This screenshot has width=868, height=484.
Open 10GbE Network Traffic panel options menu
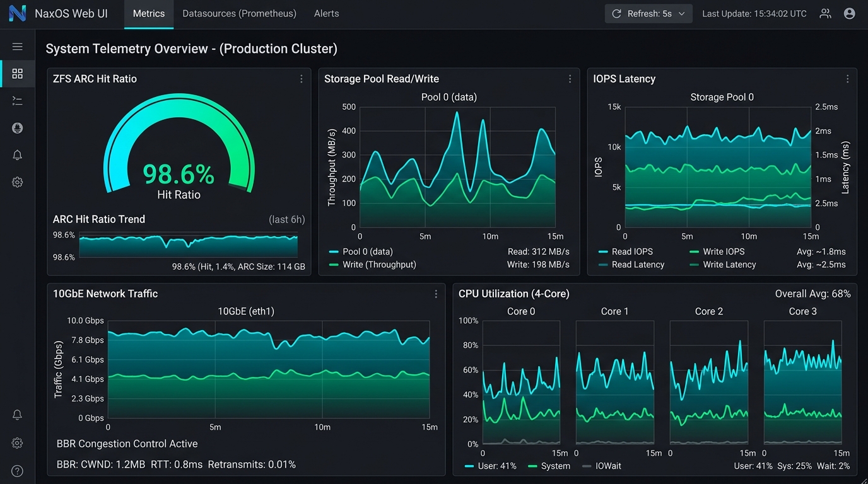coord(436,294)
